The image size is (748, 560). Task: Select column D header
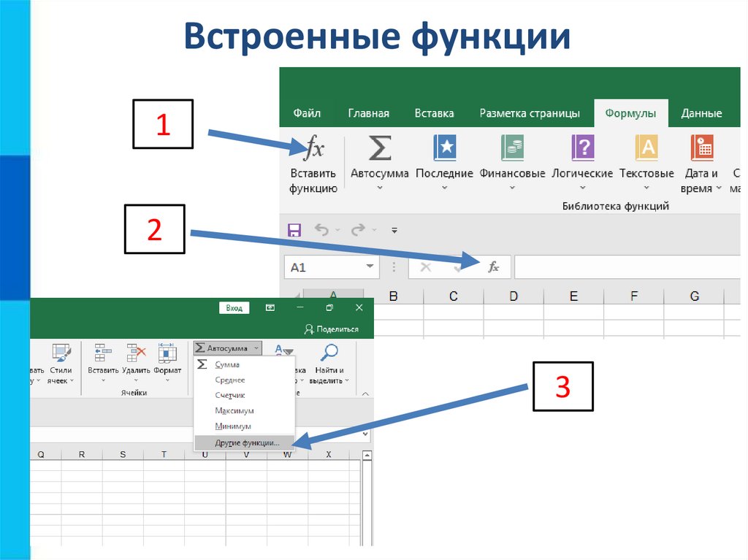click(514, 296)
